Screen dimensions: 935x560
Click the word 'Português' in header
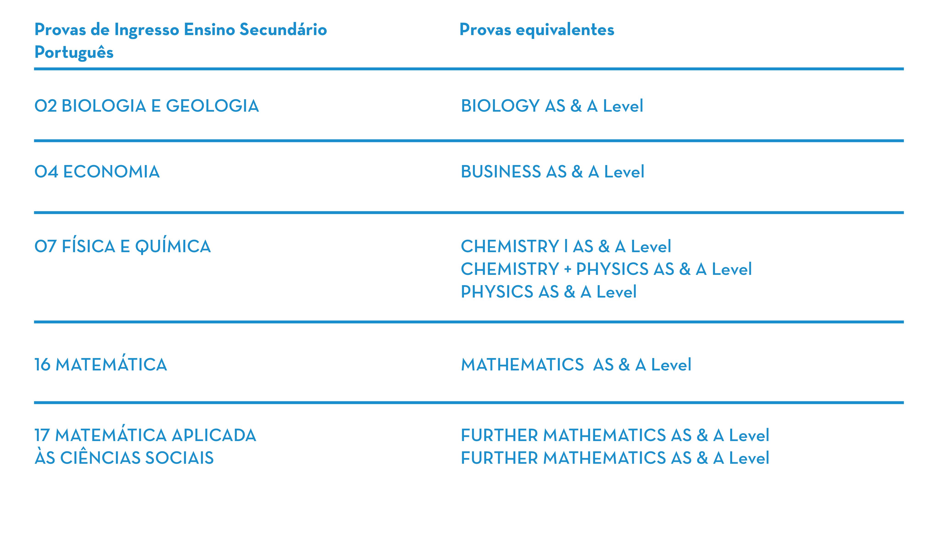click(x=74, y=52)
